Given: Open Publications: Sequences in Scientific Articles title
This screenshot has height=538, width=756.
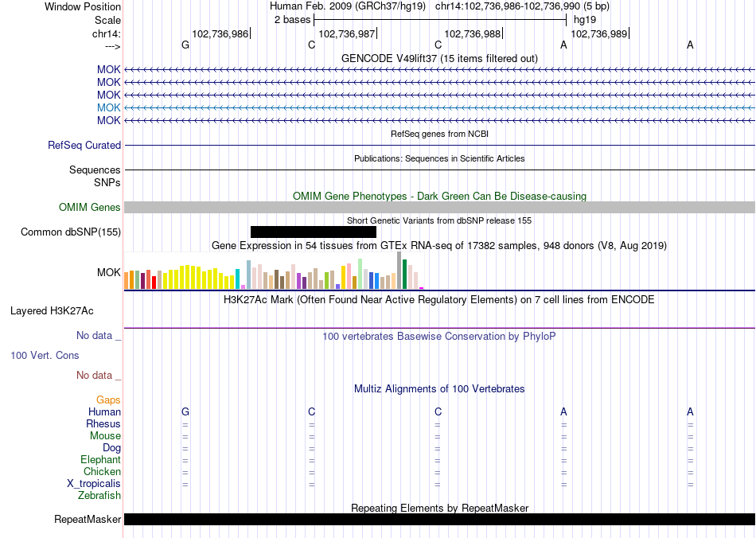Looking at the screenshot, I should coord(439,158).
